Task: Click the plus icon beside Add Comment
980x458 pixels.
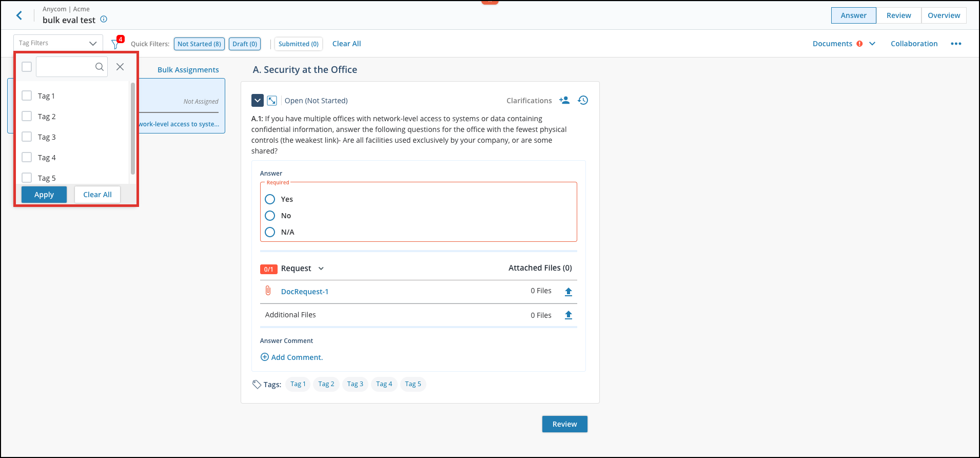Action: click(265, 357)
